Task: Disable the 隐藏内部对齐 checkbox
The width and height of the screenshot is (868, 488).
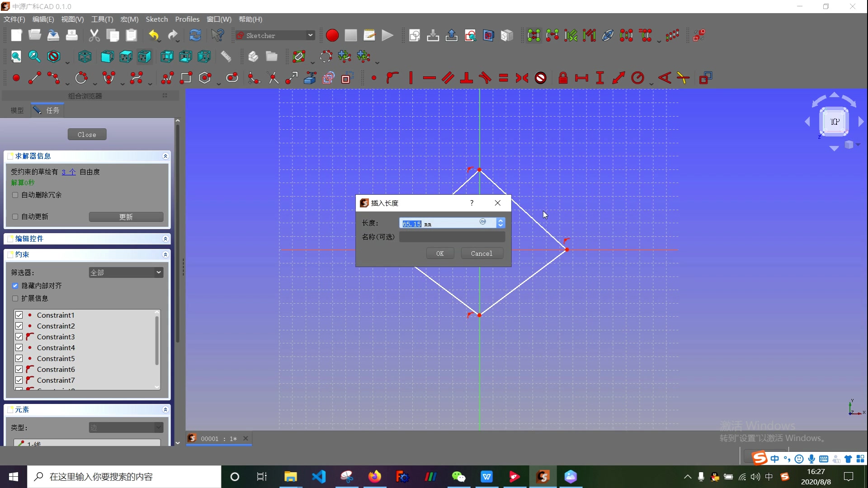Action: coord(15,286)
